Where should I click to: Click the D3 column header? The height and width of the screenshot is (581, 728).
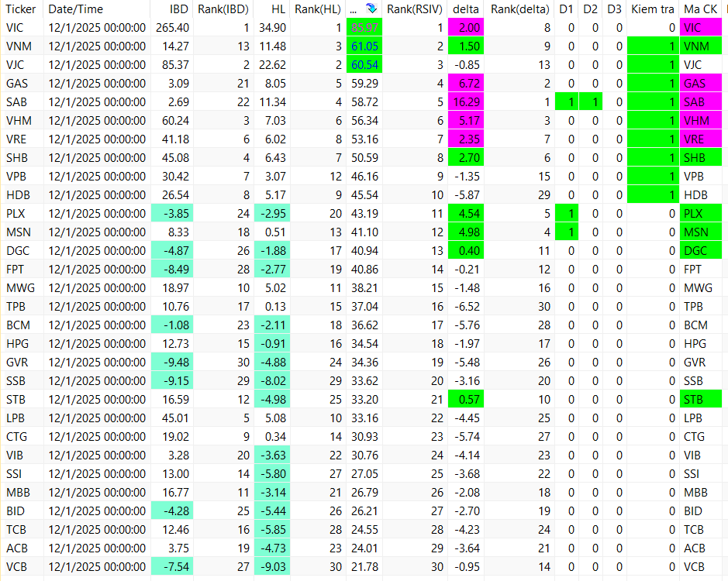click(x=614, y=9)
